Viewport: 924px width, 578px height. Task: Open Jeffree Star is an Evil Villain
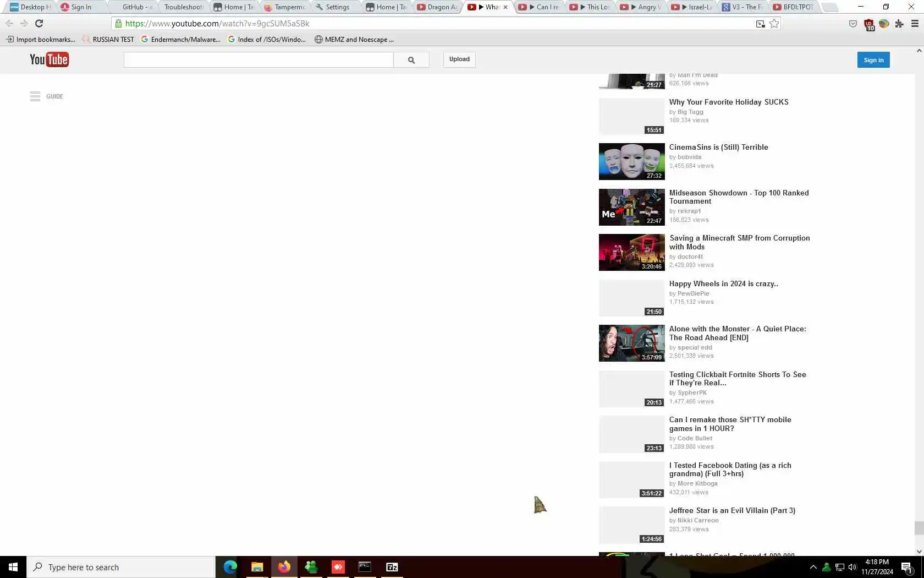click(x=732, y=511)
